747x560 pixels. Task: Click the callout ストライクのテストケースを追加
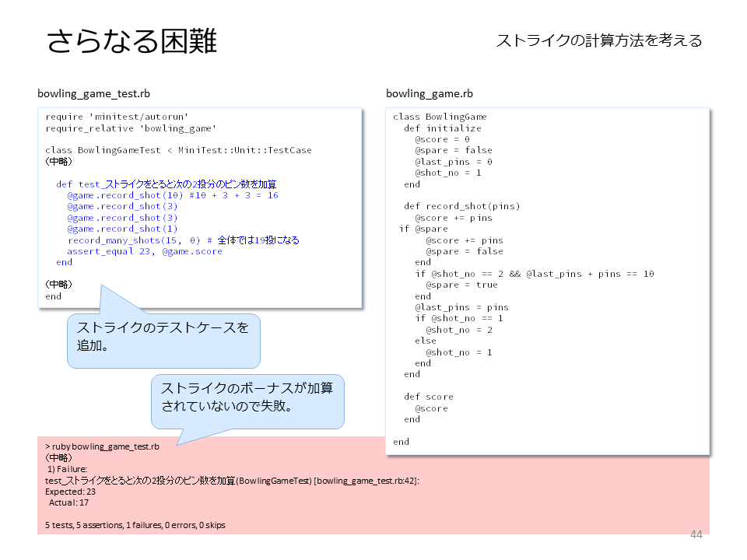coord(163,337)
